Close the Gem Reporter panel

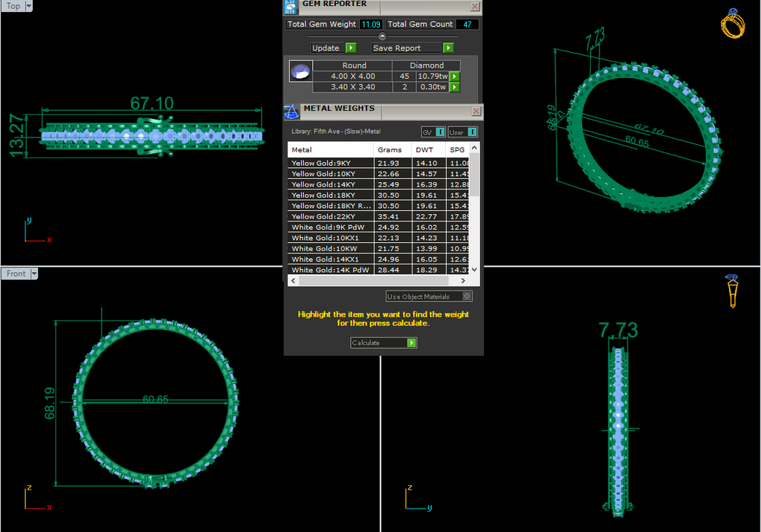pos(475,6)
